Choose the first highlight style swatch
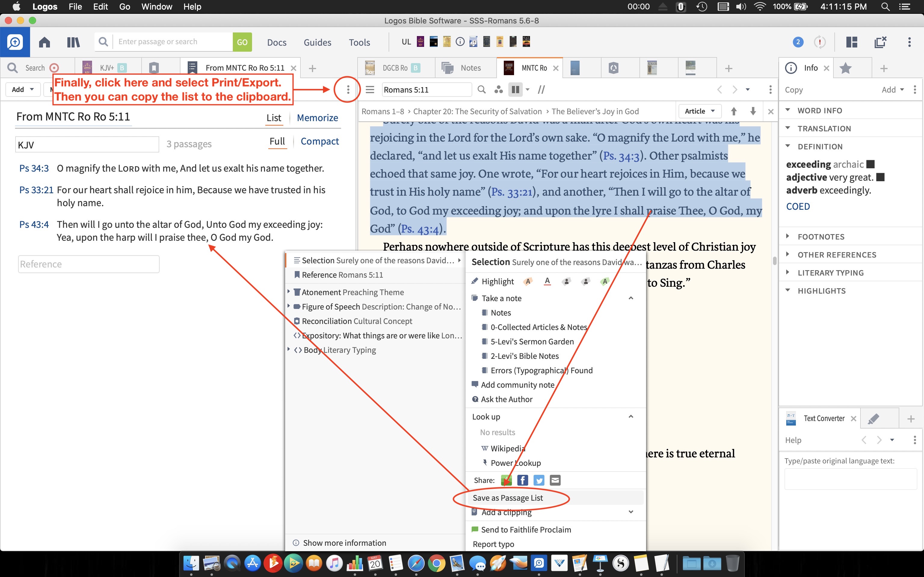Screen dimensions: 924x577 coord(528,282)
